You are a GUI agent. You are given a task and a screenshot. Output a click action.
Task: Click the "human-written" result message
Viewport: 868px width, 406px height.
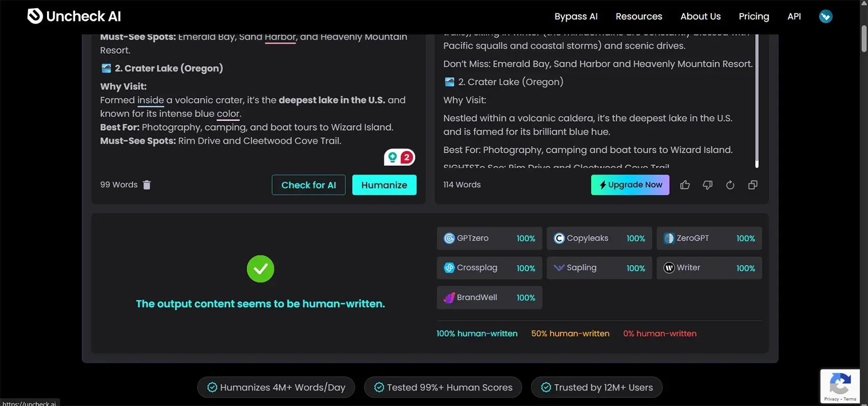[260, 304]
